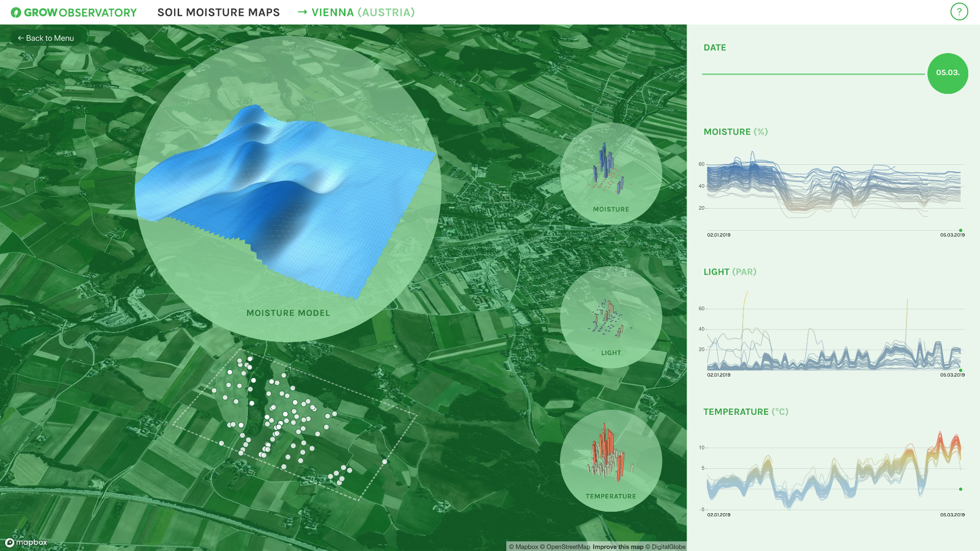Click the GROW Observatory leaf logo
This screenshot has height=551, width=980.
click(16, 12)
